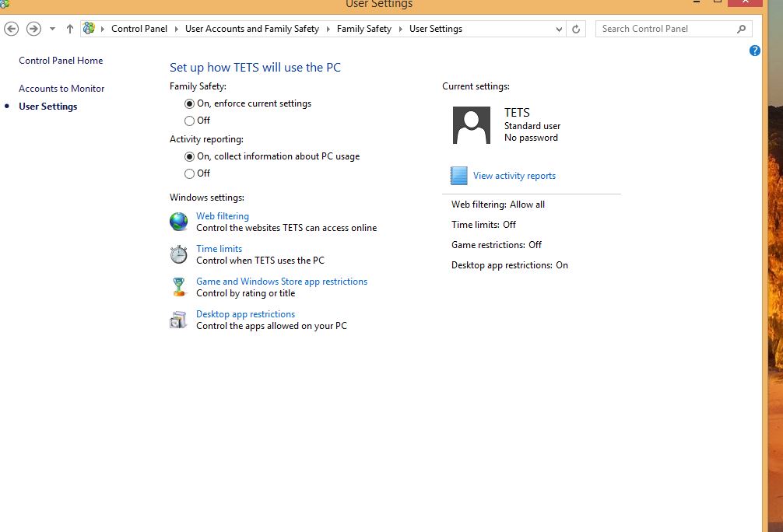Open Game and Windows Store app restrictions
Viewport: 783px width, 532px height.
(x=282, y=282)
